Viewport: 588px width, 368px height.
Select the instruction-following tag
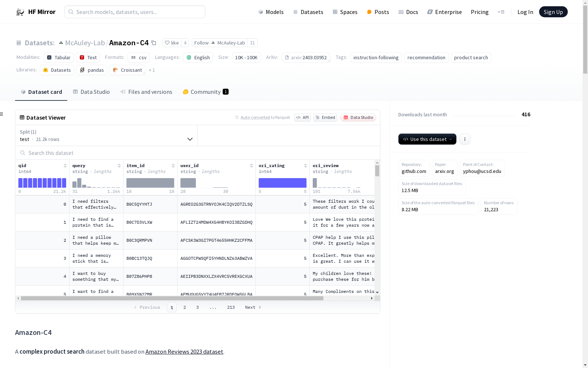click(376, 57)
